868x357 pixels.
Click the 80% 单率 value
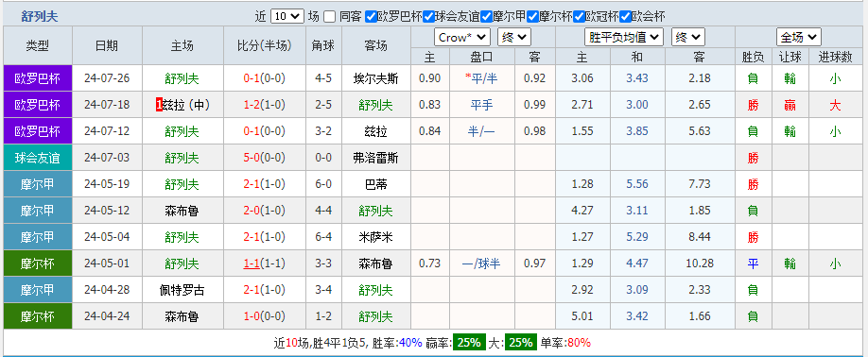pos(579,343)
